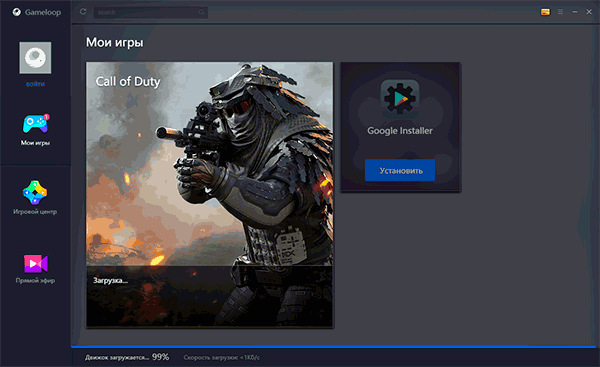This screenshot has width=600, height=367.
Task: Click the 99% progress value
Action: click(x=160, y=357)
